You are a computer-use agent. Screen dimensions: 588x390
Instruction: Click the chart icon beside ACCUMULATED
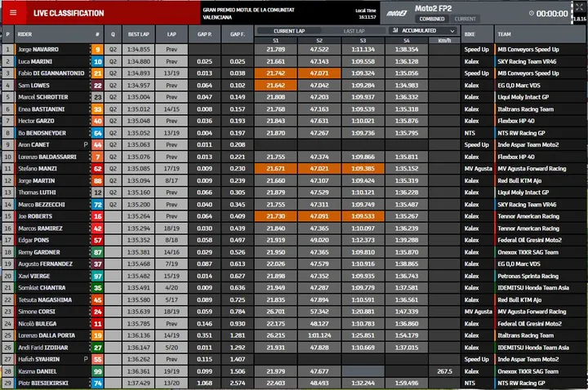[395, 30]
